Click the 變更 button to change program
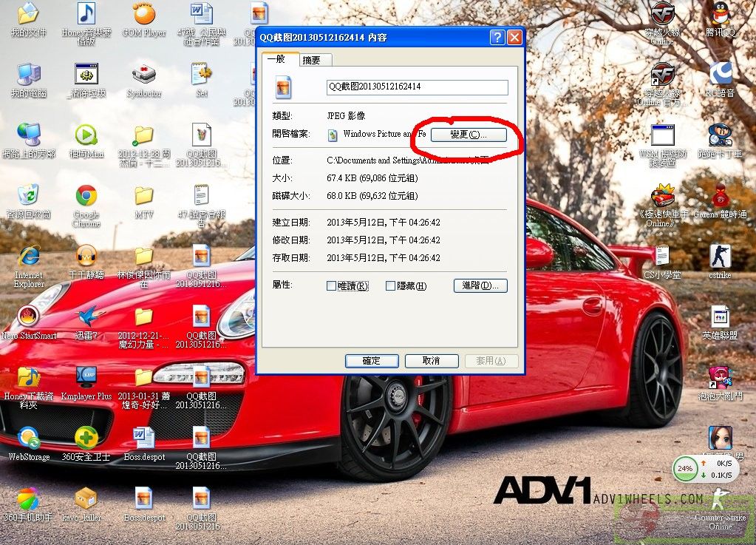Viewport: 756px width, 545px height. click(469, 135)
